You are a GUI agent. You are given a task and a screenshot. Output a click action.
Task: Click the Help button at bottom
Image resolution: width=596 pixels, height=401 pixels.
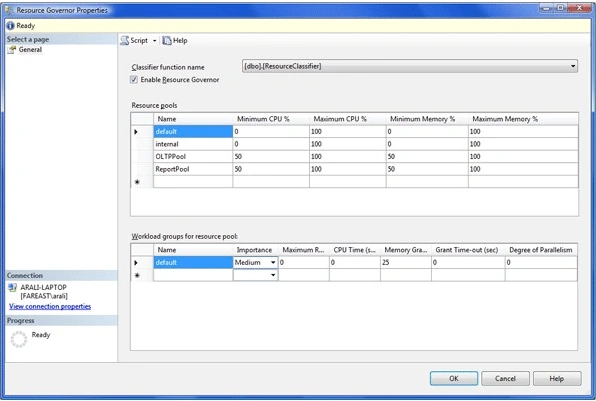557,379
